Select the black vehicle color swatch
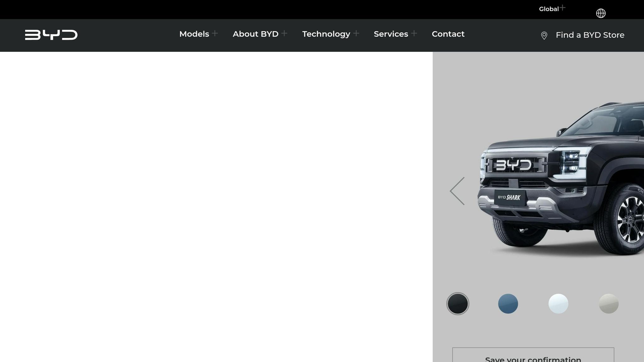This screenshot has width=644, height=362. coord(458,304)
